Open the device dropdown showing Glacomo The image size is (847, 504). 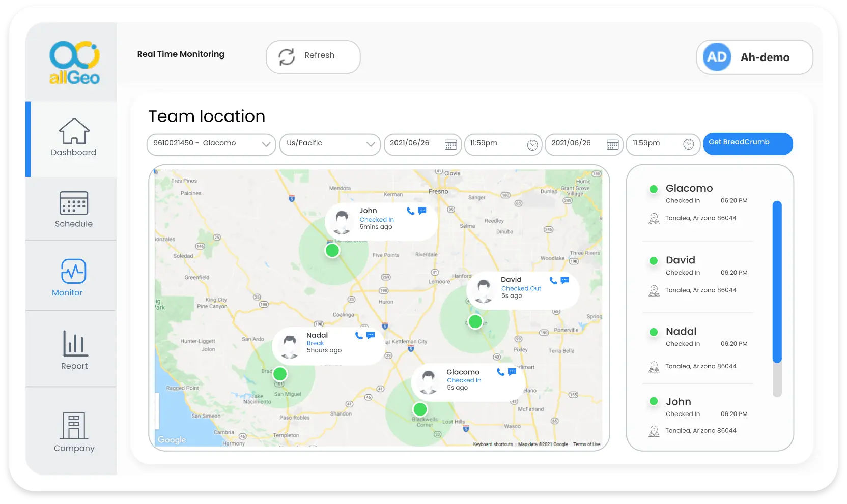click(211, 144)
